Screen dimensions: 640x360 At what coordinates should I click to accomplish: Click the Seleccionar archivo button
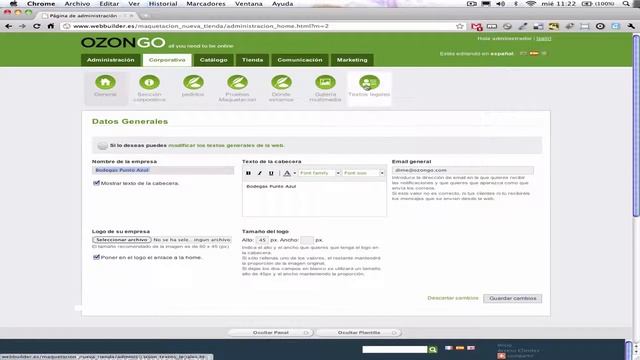(122, 240)
